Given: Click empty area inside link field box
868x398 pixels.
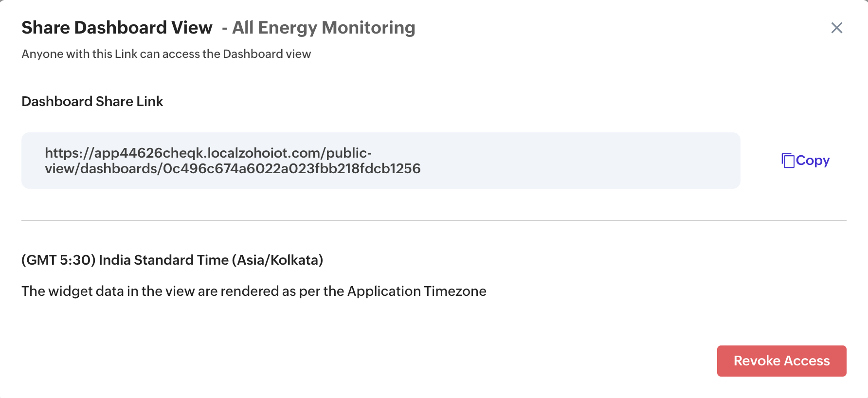Looking at the screenshot, I should pos(584,161).
